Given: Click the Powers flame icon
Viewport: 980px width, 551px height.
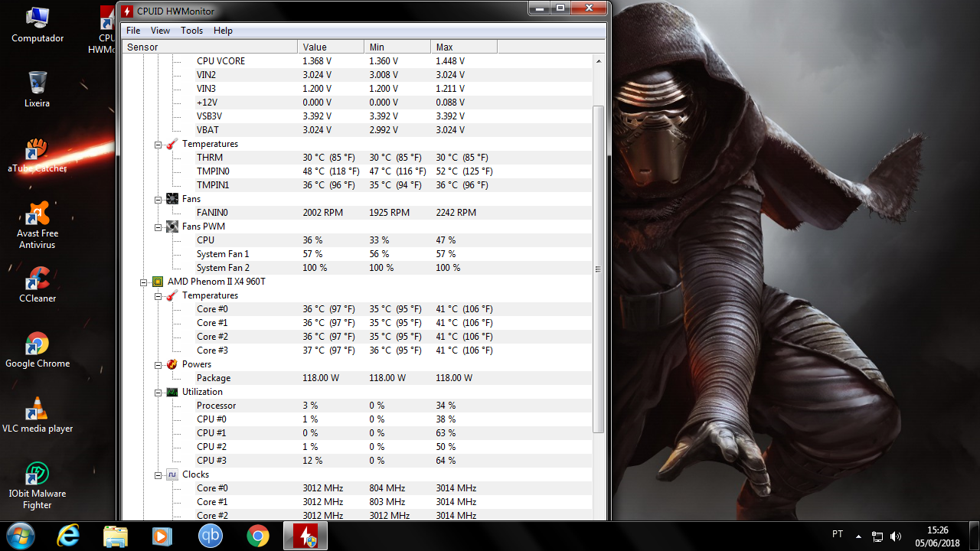Looking at the screenshot, I should [172, 364].
